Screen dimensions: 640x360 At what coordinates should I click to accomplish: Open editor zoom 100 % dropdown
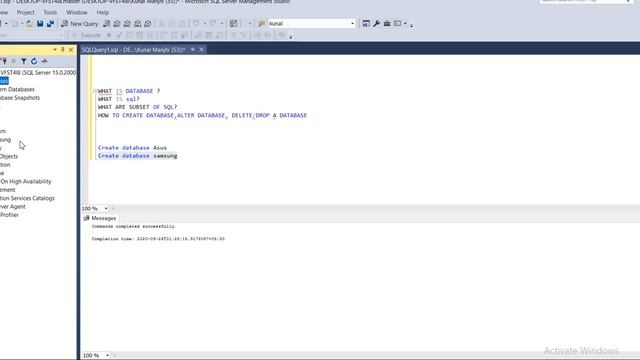(x=106, y=209)
